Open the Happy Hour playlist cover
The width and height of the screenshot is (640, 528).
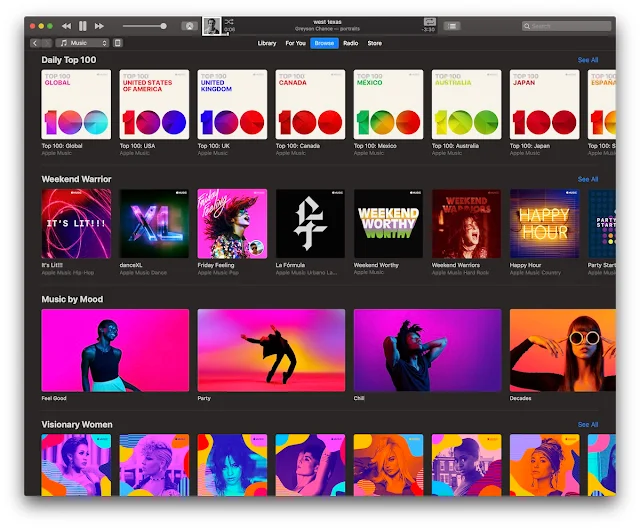[x=544, y=224]
